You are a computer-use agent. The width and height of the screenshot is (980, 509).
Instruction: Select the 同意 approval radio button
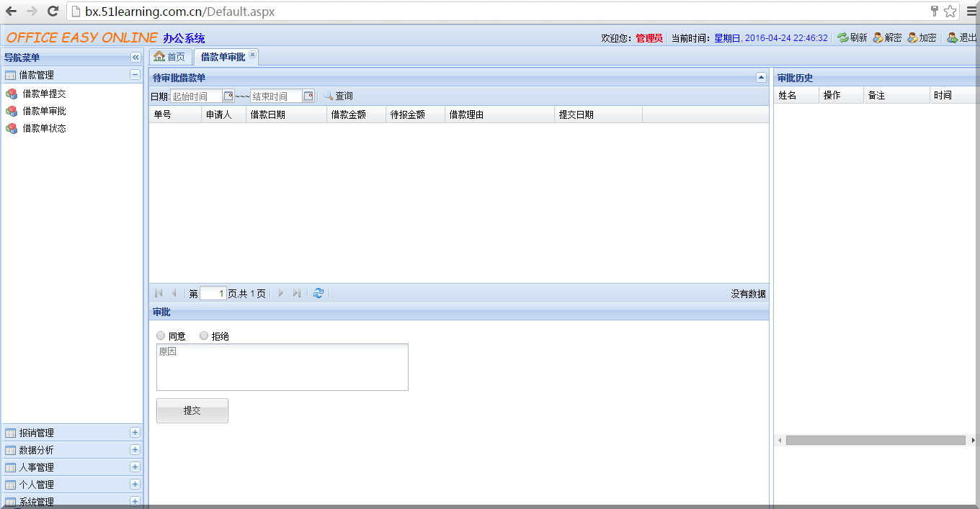161,335
